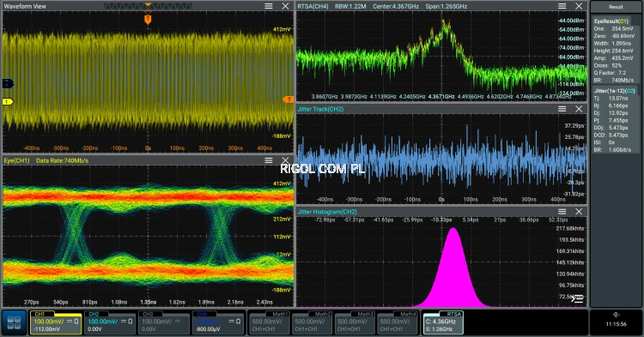Click the Eye(CH1) panel title
Viewport: 644px width, 337px height.
click(x=16, y=160)
